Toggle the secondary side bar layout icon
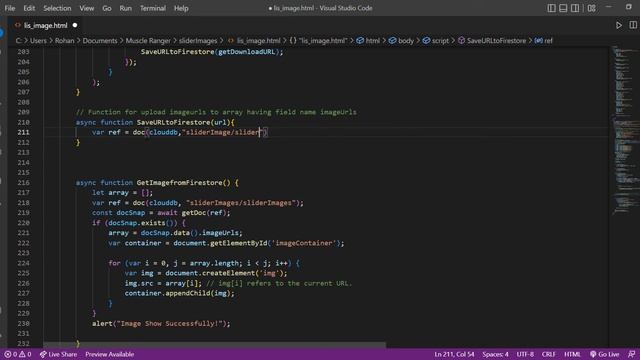The height and width of the screenshot is (360, 640). pos(575,8)
